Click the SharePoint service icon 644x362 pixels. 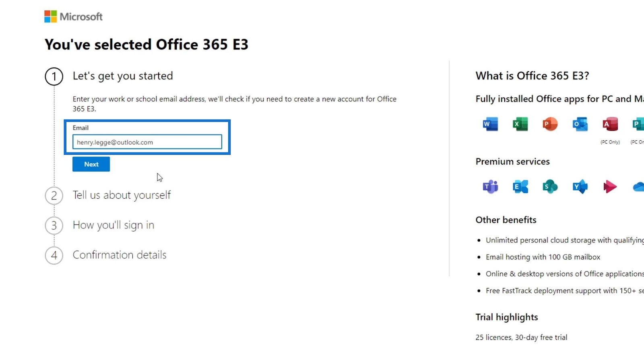click(x=550, y=187)
